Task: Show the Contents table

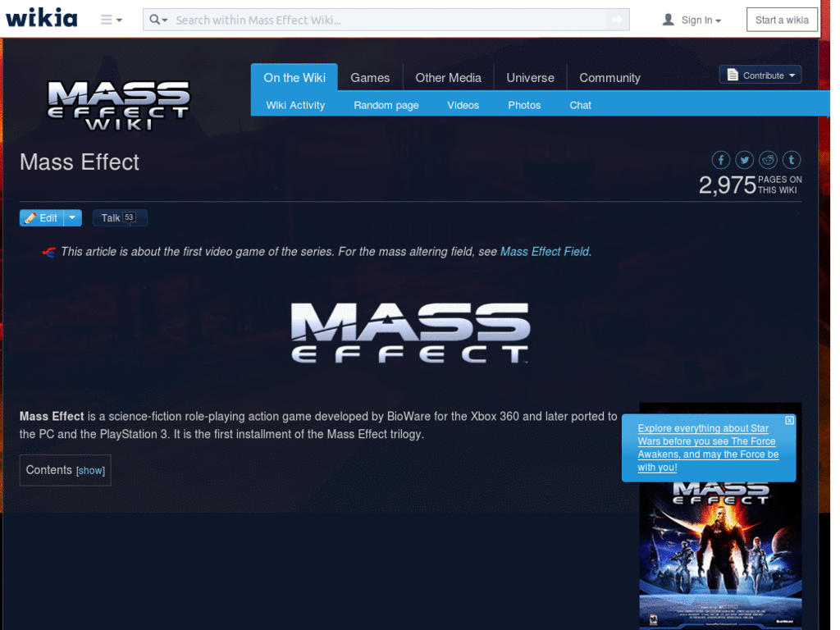Action: 90,471
